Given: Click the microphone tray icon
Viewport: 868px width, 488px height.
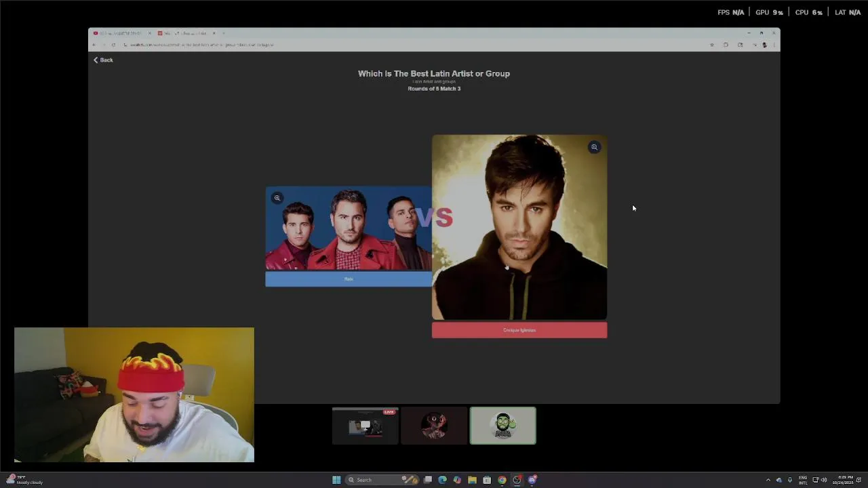Looking at the screenshot, I should [789, 480].
